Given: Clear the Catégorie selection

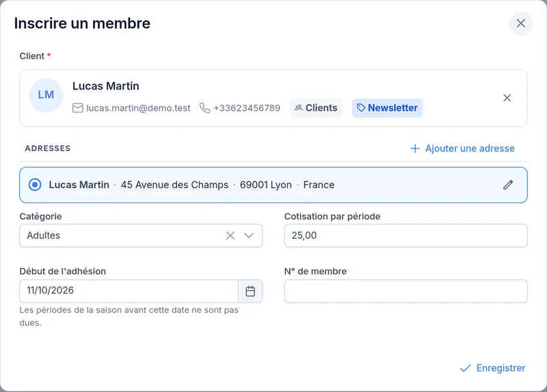Looking at the screenshot, I should [x=230, y=235].
